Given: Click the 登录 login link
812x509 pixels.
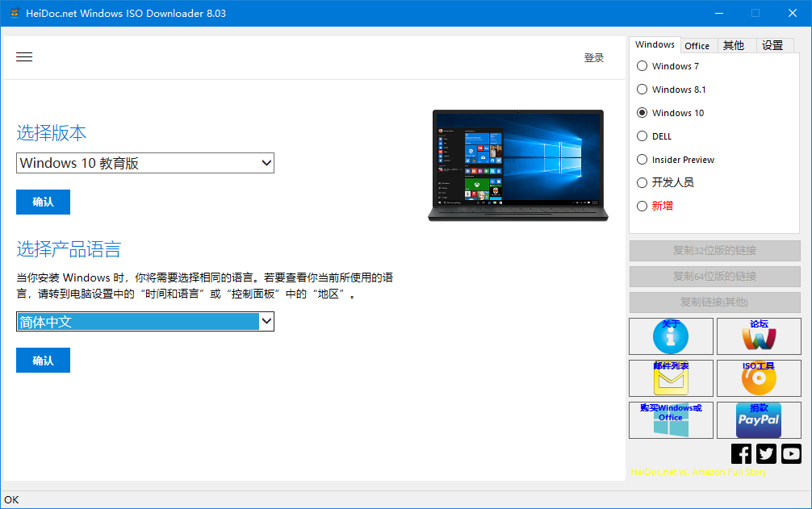Looking at the screenshot, I should [594, 57].
